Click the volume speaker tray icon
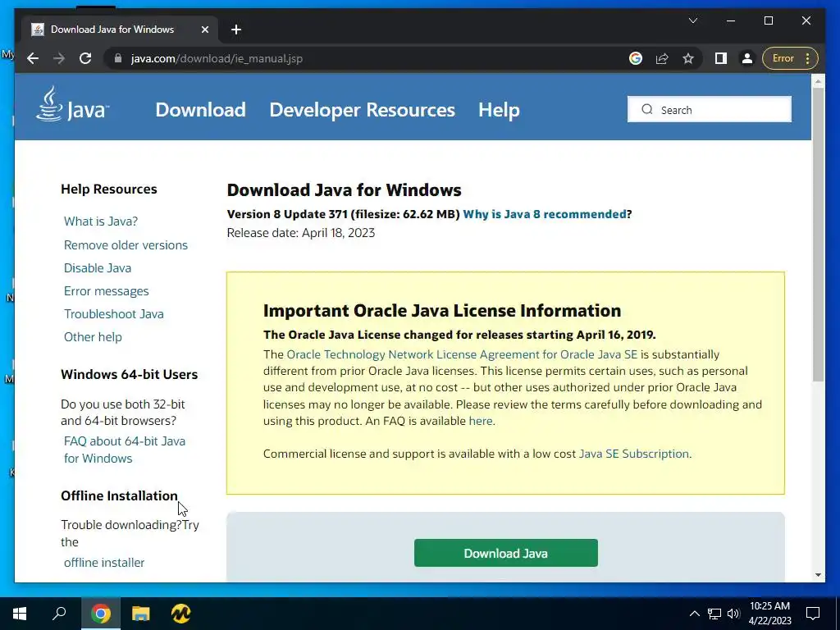The height and width of the screenshot is (630, 840). (733, 614)
